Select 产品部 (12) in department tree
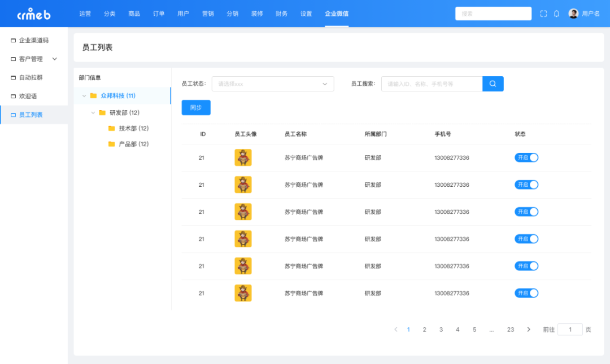The height and width of the screenshot is (364, 610). 134,144
